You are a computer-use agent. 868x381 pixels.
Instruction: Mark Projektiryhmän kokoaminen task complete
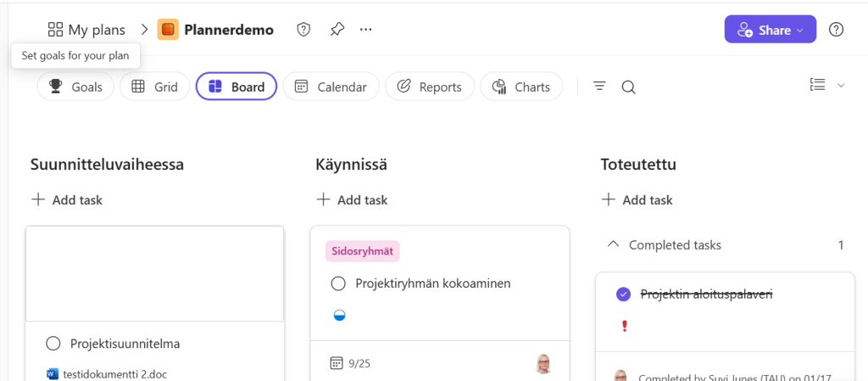point(338,283)
